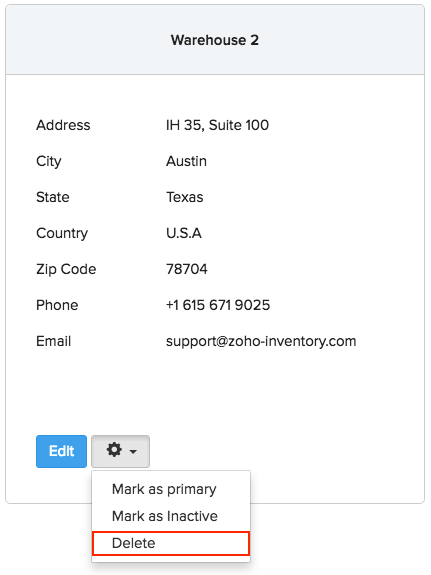
Task: Click the U.S.A country value
Action: (x=184, y=233)
